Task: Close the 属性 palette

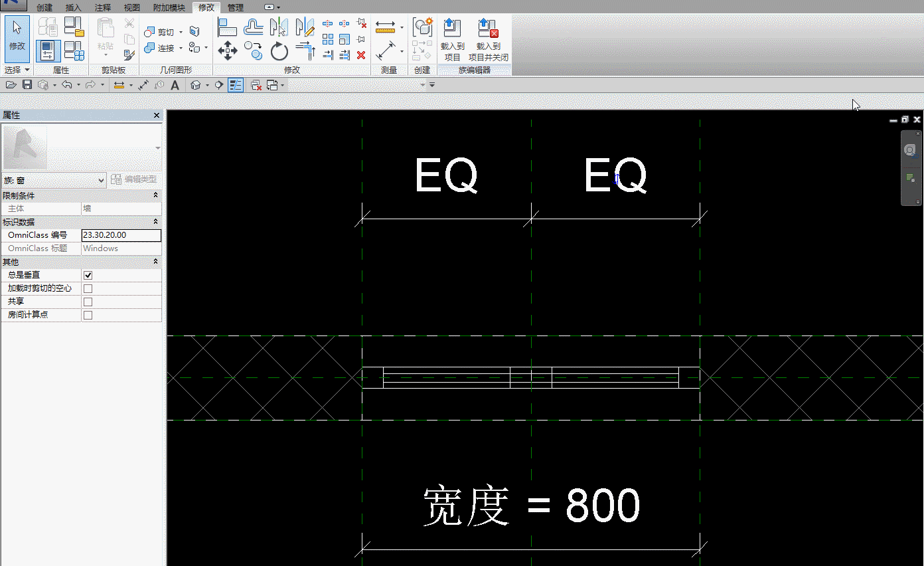Action: 157,116
